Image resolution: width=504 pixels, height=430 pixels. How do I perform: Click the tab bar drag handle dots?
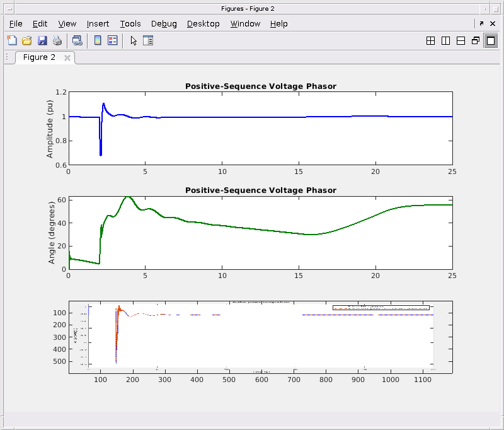[7, 57]
